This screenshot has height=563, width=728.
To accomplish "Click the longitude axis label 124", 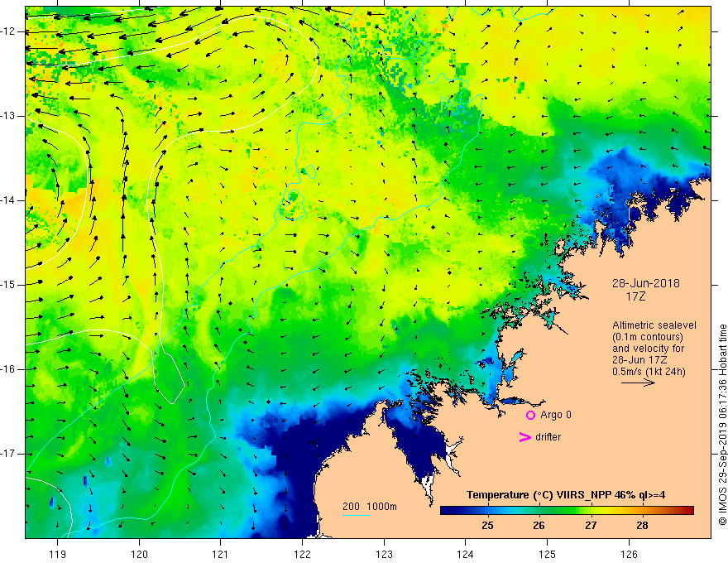I will (465, 554).
